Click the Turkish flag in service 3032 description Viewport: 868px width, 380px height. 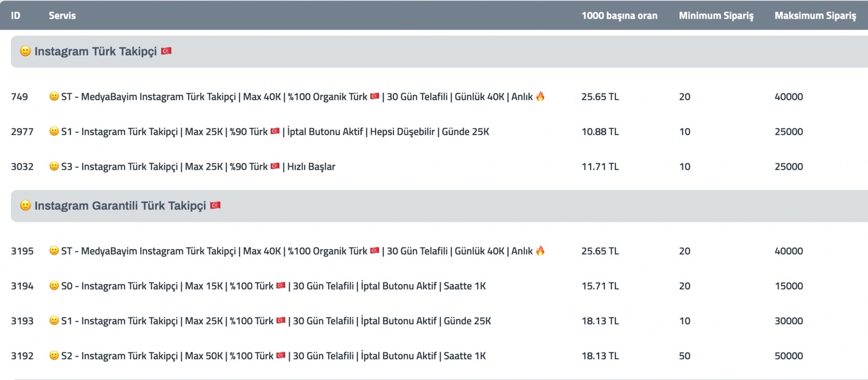click(275, 166)
